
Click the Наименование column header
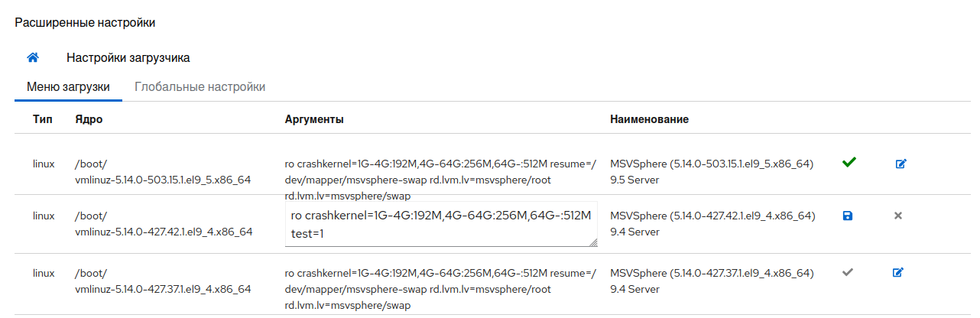(649, 120)
